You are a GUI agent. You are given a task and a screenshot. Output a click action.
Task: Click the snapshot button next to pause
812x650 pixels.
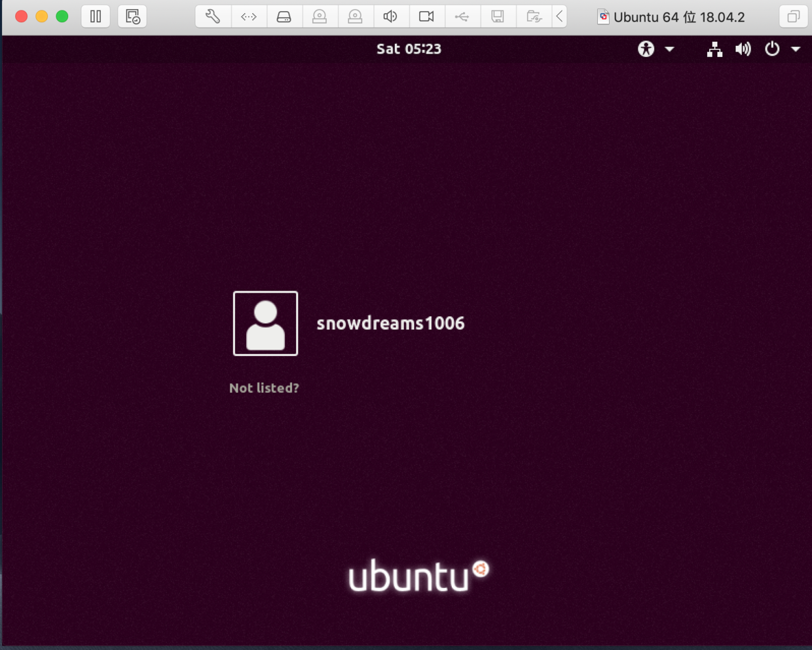click(x=132, y=16)
